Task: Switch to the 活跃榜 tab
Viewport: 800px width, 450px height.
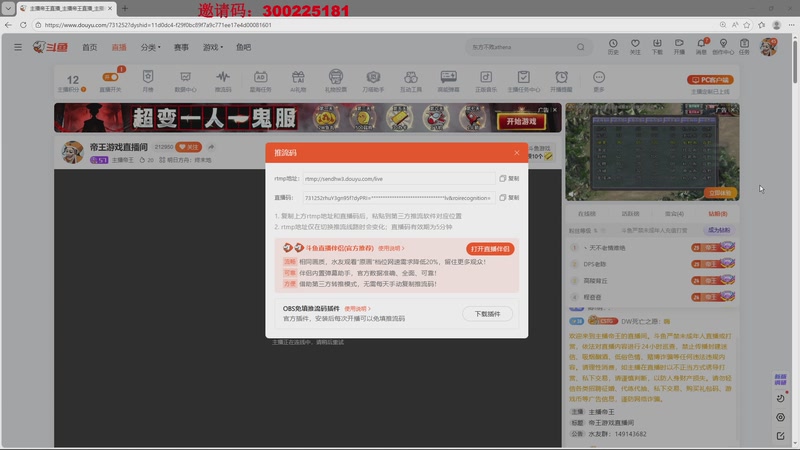Action: click(631, 214)
